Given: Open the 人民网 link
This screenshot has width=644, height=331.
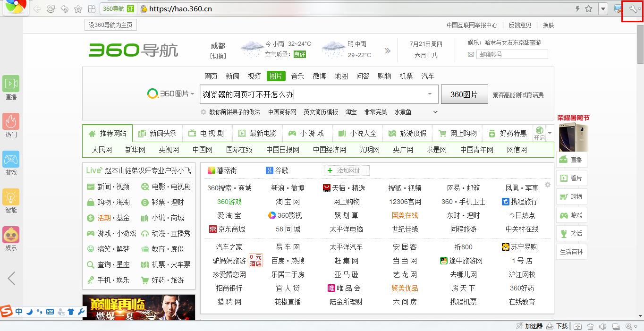Looking at the screenshot, I should tap(102, 150).
